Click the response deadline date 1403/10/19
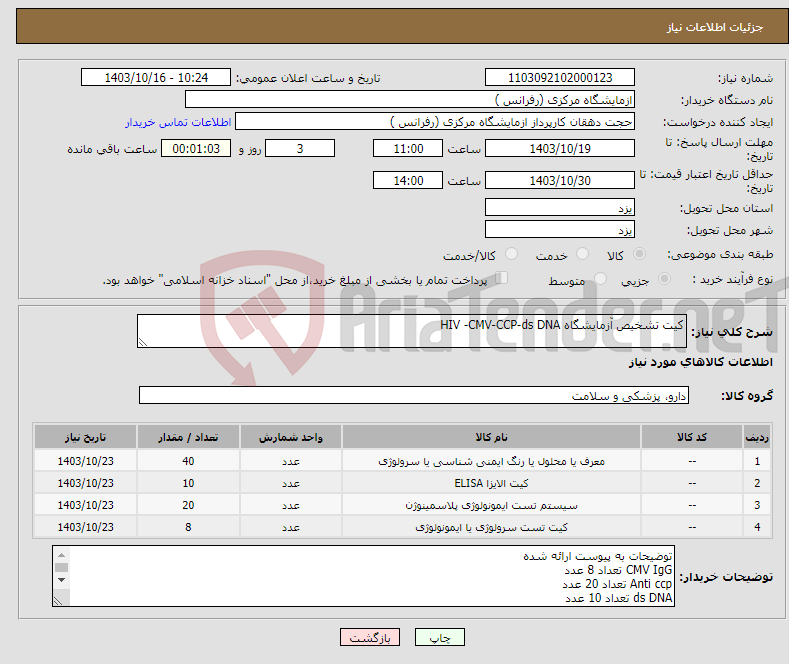 [560, 148]
